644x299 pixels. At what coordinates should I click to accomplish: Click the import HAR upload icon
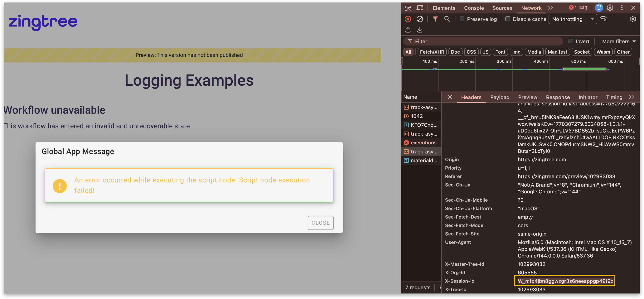pos(408,30)
